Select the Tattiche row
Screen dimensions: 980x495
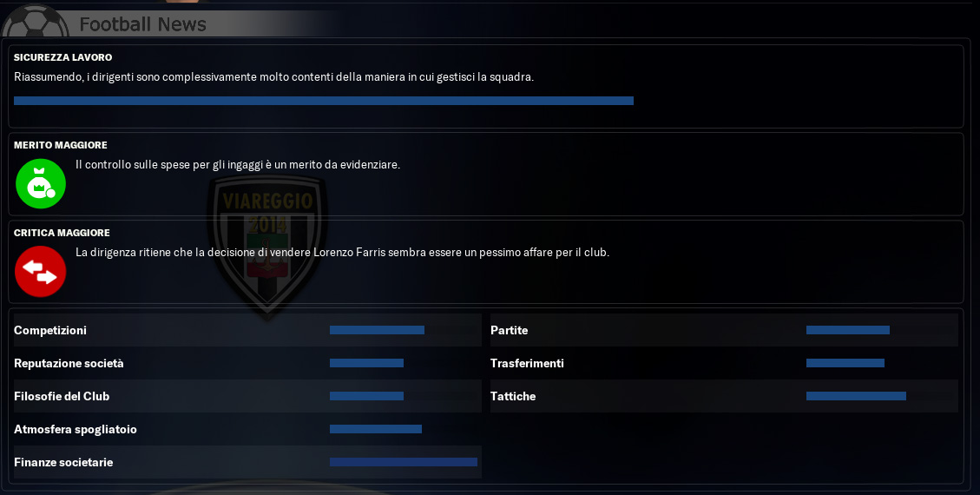pos(724,396)
